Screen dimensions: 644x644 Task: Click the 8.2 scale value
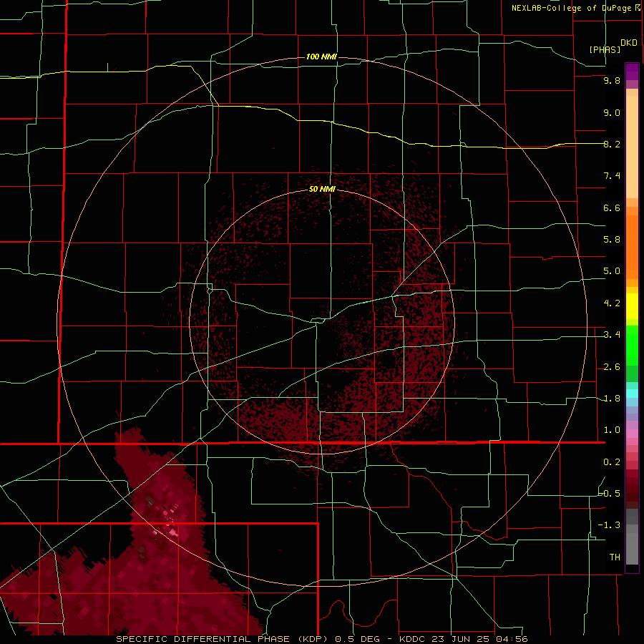612,144
